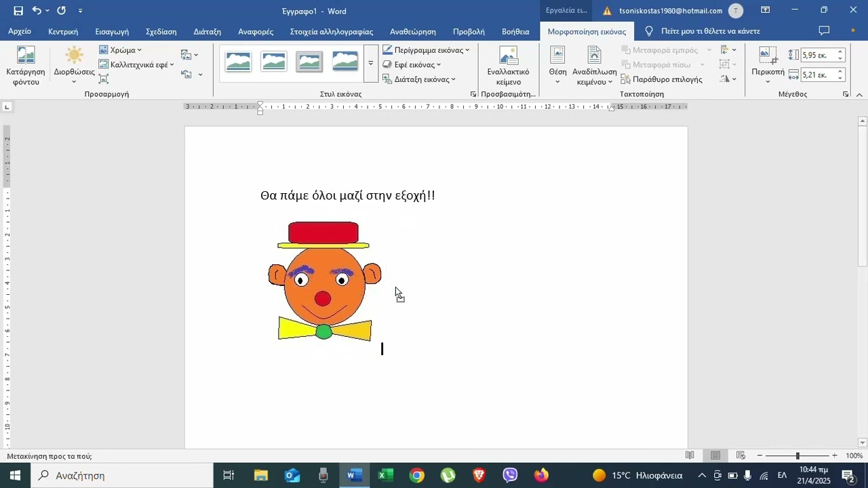Open the Διορθώσεις corrections menu
Viewport: 868px width, 488px height.
(x=74, y=66)
